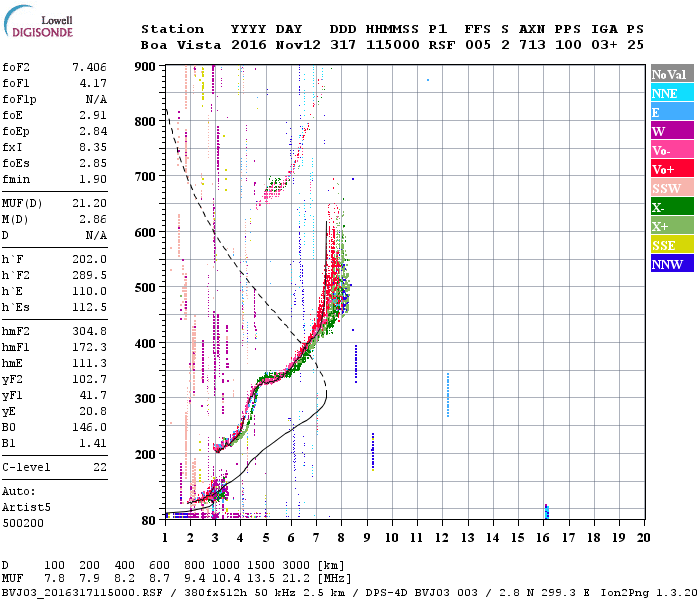Click the isolated blue echo near 12 MHz
The height and width of the screenshot is (600, 700).
click(x=448, y=395)
